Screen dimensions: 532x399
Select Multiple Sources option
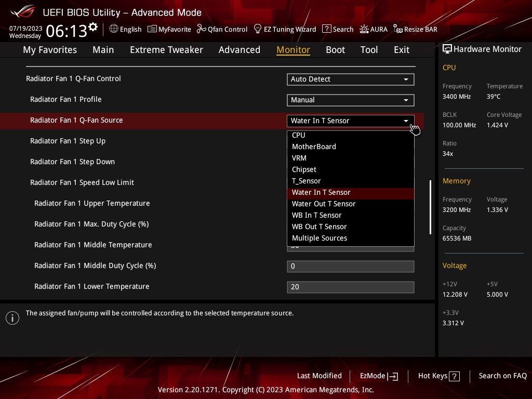point(351,238)
